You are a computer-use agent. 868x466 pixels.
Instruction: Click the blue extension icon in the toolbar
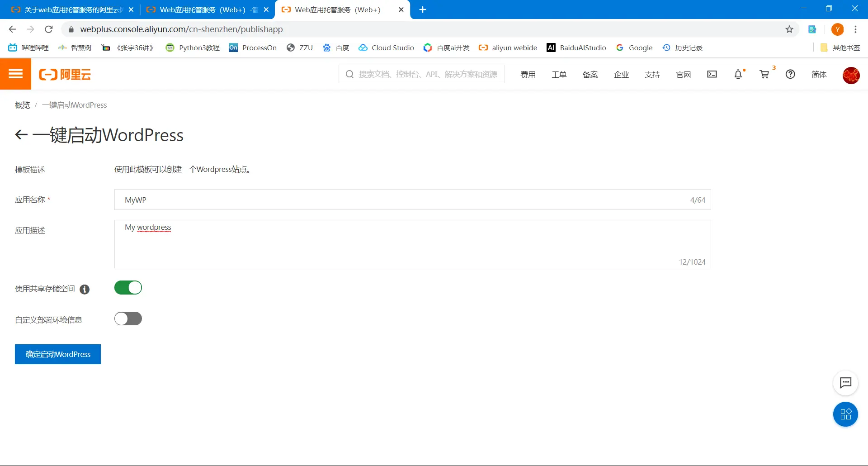812,29
